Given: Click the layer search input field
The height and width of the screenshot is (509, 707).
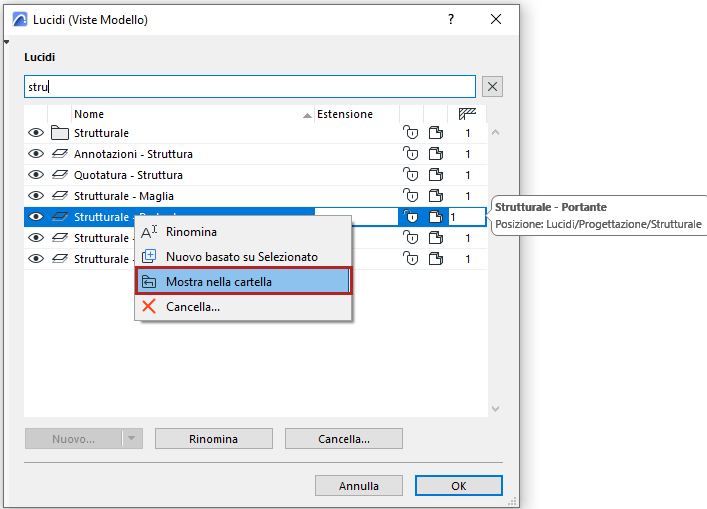Looking at the screenshot, I should point(250,86).
